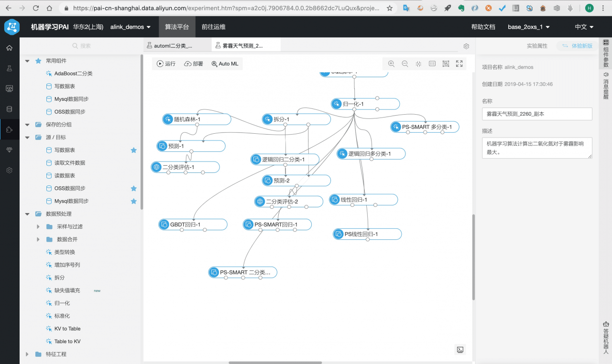Open the 答疑机器人 assistant
Viewport: 612px width, 364px height.
tap(606, 337)
